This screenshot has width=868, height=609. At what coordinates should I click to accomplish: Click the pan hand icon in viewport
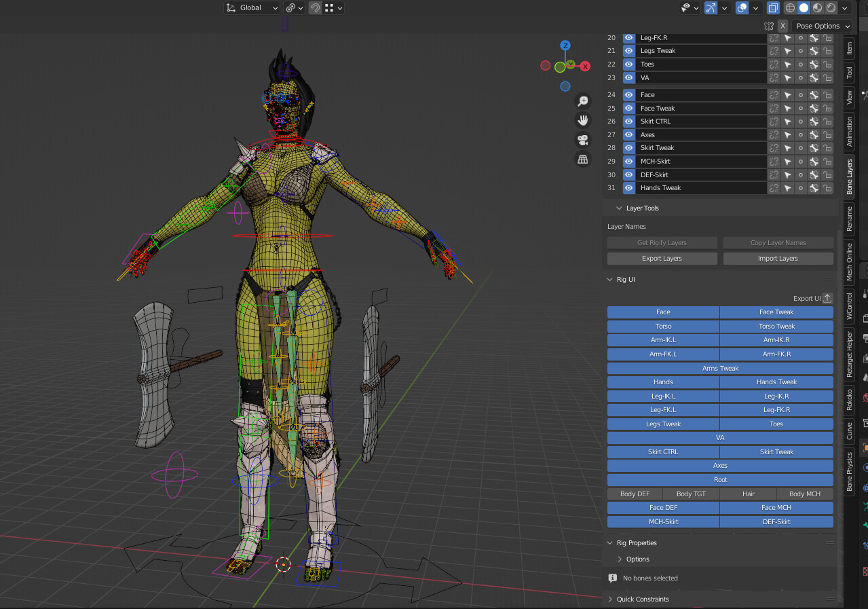pyautogui.click(x=582, y=120)
